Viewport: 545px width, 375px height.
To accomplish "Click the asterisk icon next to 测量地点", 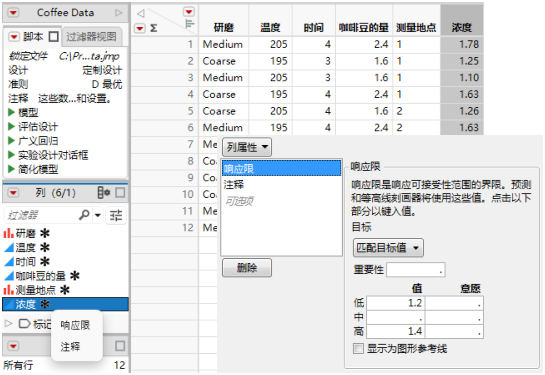I will coord(65,290).
